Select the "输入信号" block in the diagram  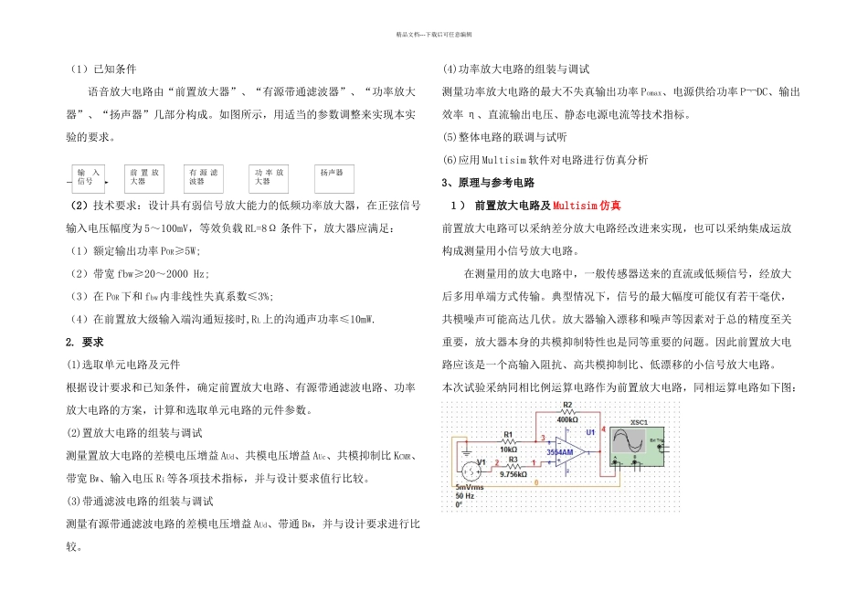coord(88,178)
